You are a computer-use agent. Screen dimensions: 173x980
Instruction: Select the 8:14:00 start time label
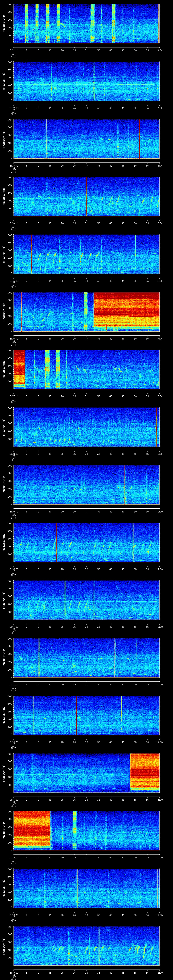[x=14, y=800]
